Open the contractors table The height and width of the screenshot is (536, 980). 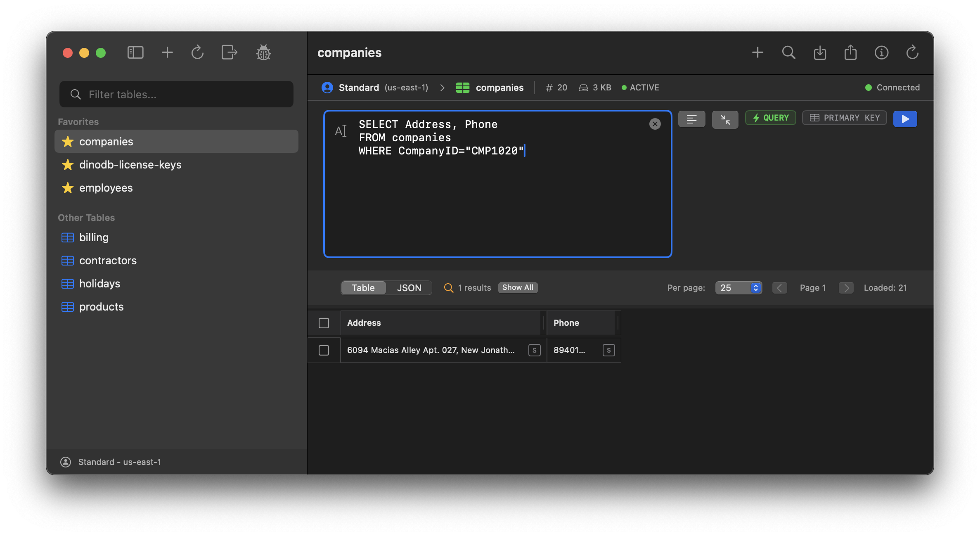pos(176,261)
